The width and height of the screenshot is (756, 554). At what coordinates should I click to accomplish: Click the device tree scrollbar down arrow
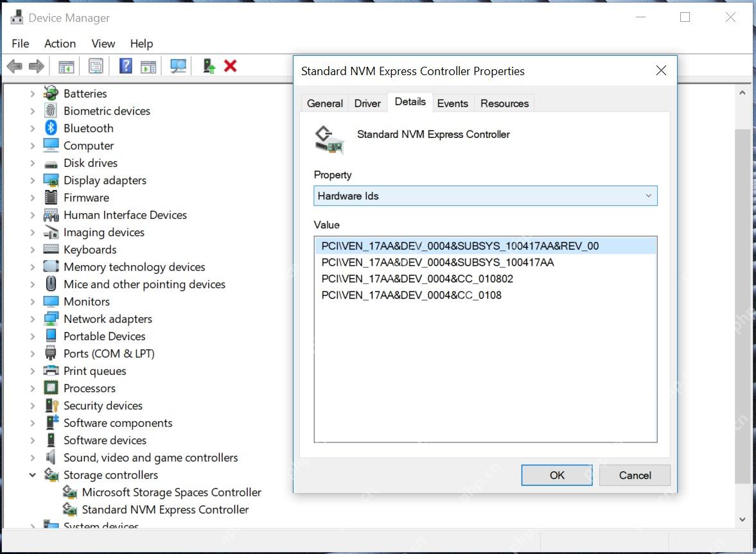click(743, 519)
